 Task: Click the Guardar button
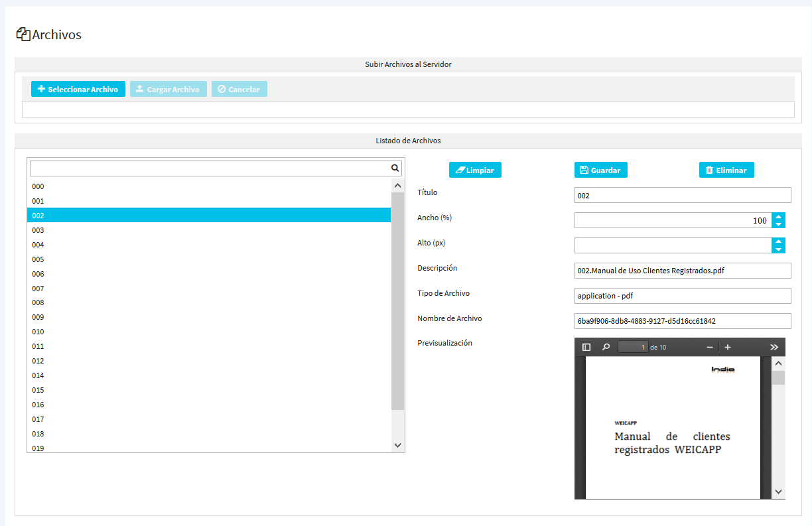[600, 170]
